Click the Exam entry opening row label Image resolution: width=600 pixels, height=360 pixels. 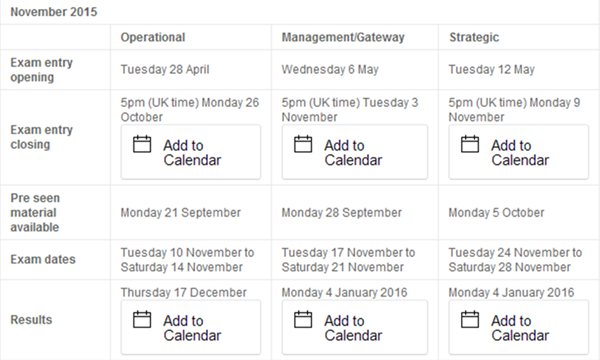pos(41,70)
